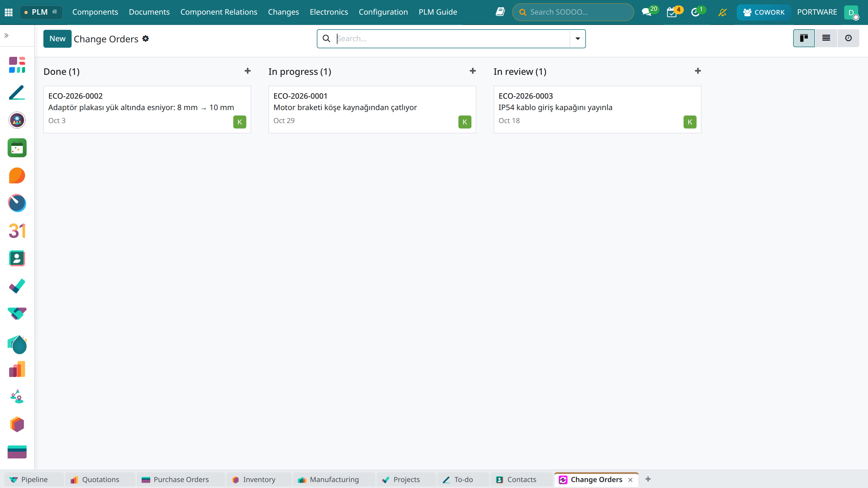Expand the left sidebar with double chevron
The width and height of the screenshot is (868, 488).
7,35
